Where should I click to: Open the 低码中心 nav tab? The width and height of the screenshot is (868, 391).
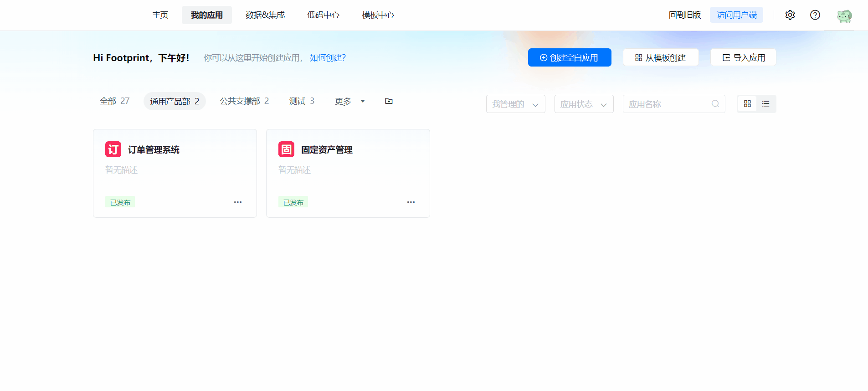323,15
